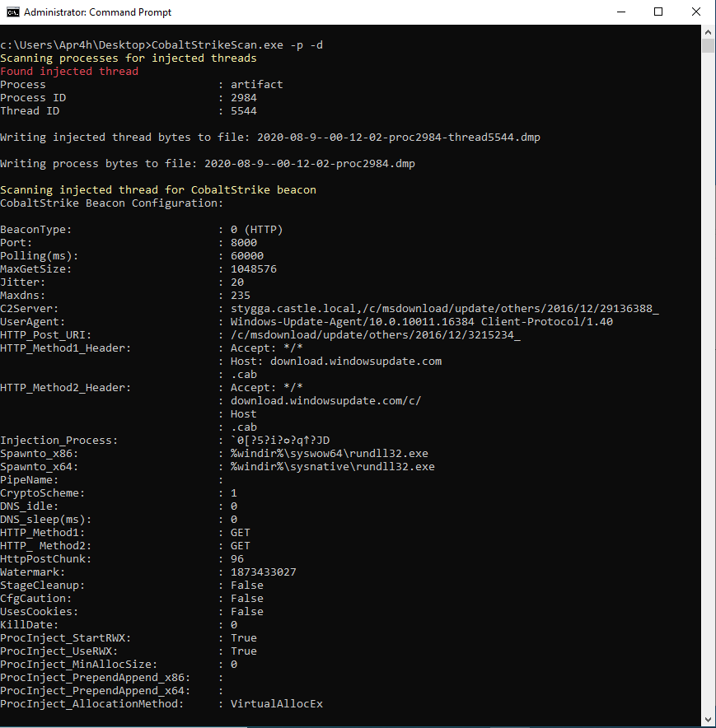Click the 'ProcInject_MinAllocSize:' label
This screenshot has width=716, height=728.
pyautogui.click(x=79, y=665)
